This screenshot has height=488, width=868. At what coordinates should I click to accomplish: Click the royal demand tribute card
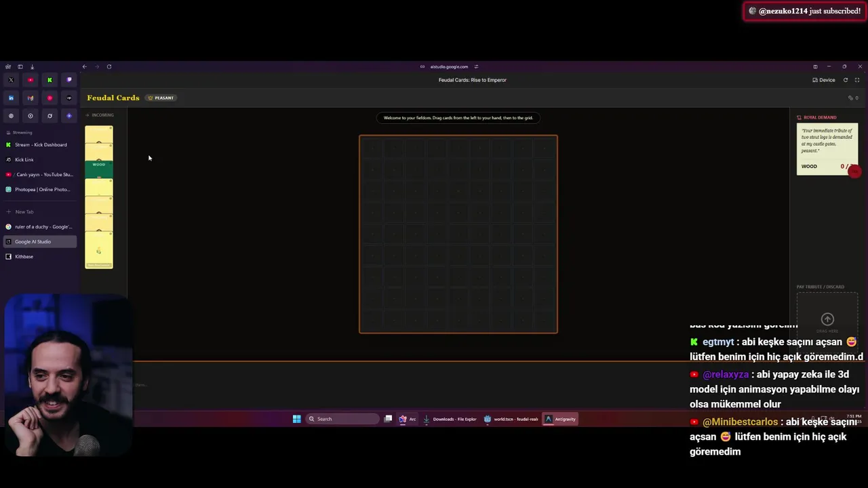click(827, 149)
